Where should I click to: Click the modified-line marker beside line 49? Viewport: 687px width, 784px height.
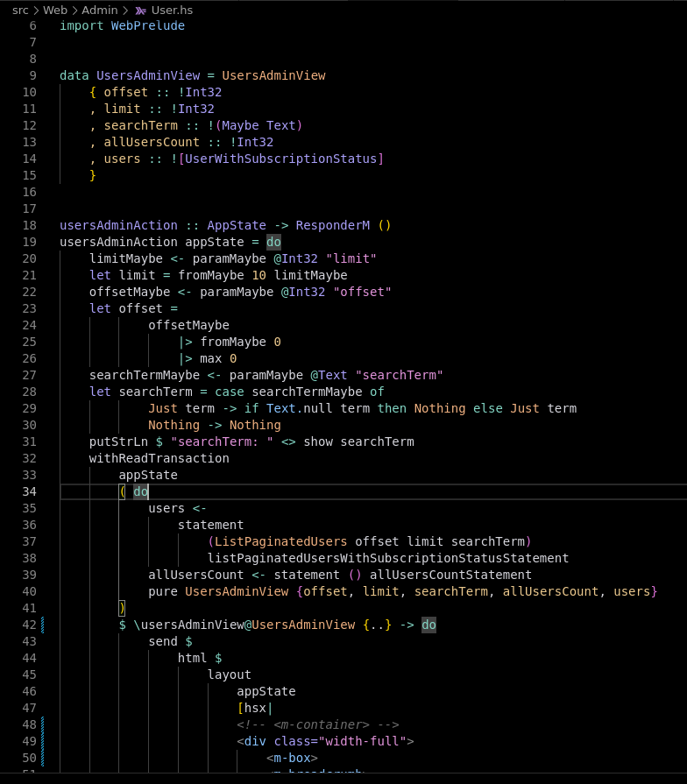(43, 741)
